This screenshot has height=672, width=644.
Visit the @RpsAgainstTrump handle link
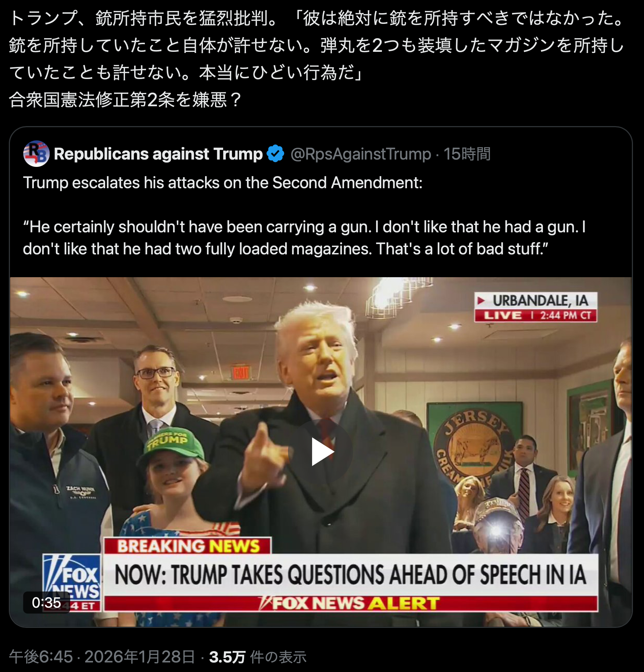361,154
